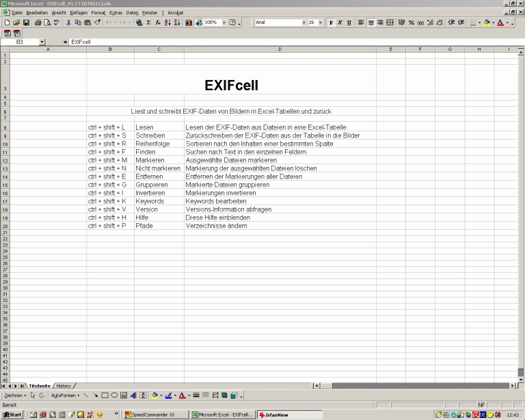
Task: Apply red font color in formatting toolbar
Action: (500, 23)
